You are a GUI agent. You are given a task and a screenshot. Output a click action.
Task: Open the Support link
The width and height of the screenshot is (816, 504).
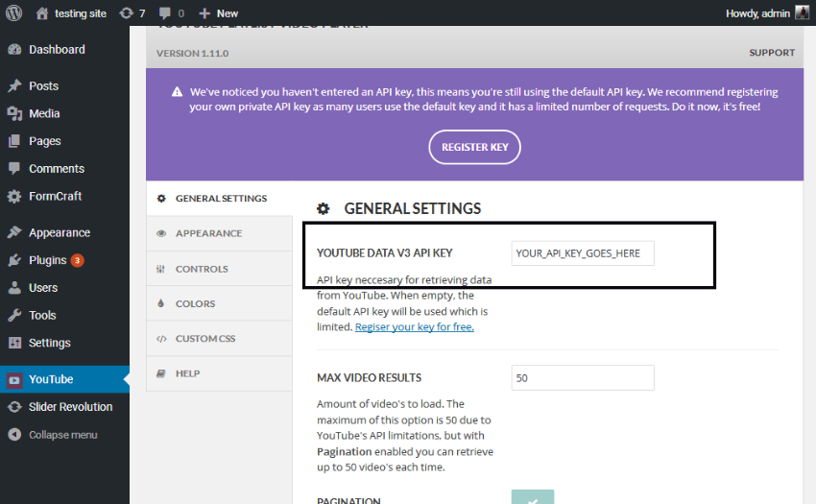point(772,53)
